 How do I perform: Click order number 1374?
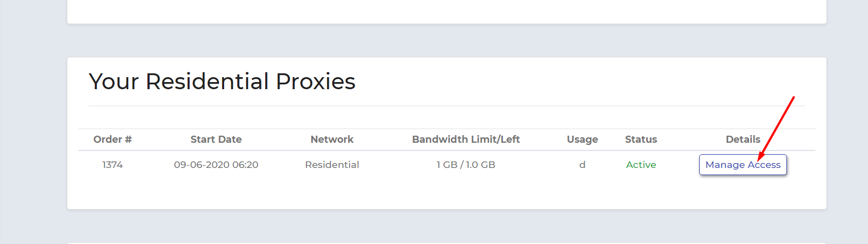(112, 165)
